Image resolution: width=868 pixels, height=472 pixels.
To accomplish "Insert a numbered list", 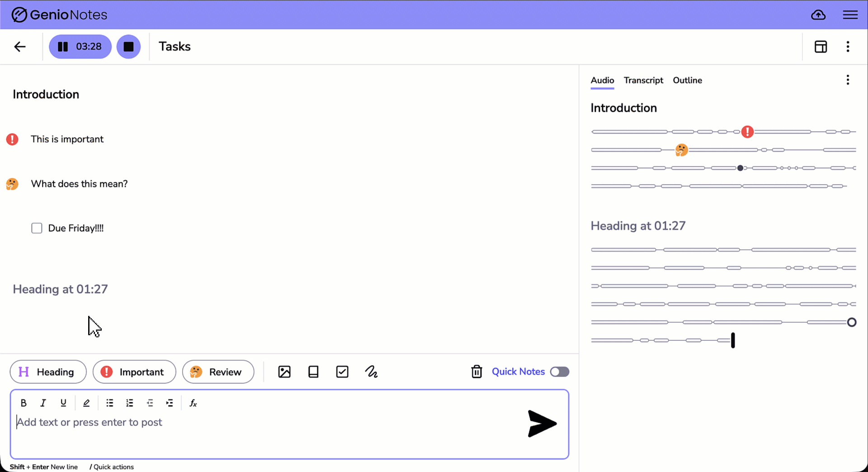I will 130,403.
